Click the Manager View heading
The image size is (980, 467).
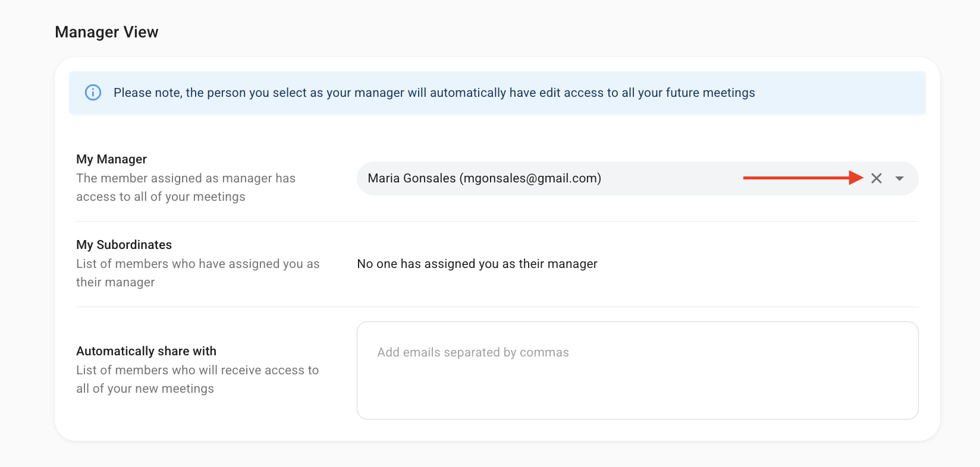(x=106, y=32)
